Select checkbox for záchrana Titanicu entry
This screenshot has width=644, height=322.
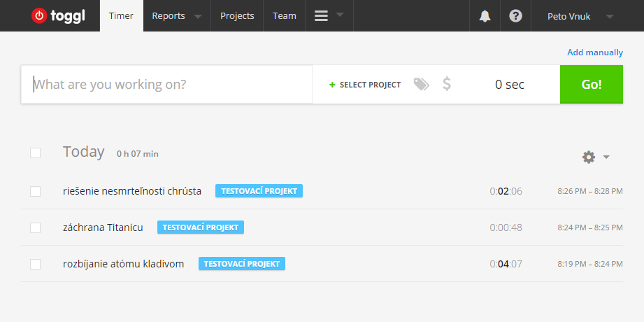click(35, 227)
